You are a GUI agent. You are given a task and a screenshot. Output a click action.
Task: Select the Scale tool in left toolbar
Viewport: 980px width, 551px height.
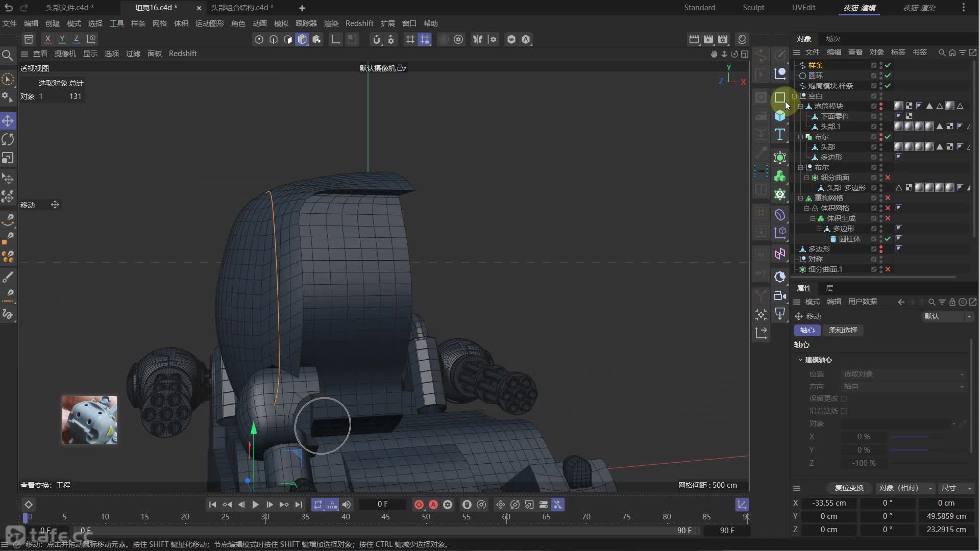[8, 158]
